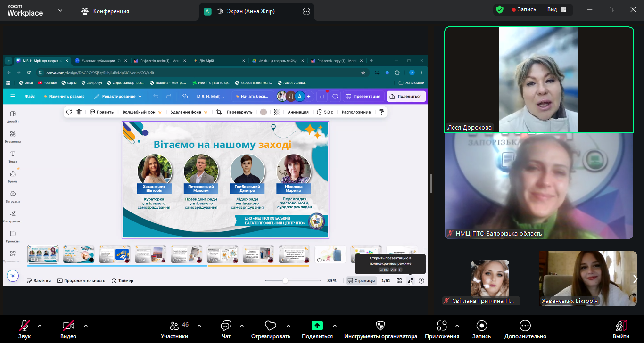Open screen share options ellipsis button
Viewport: 644px width, 343px height.
click(x=306, y=11)
